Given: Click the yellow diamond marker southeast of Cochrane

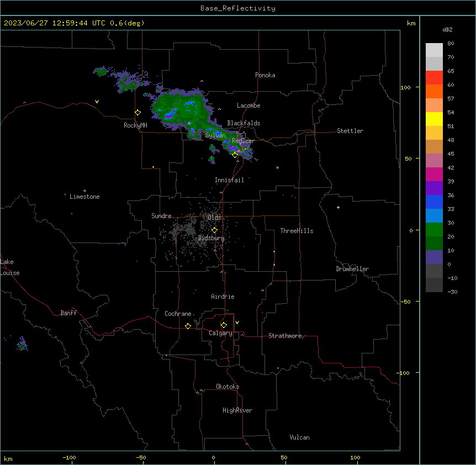Looking at the screenshot, I should click(x=188, y=326).
